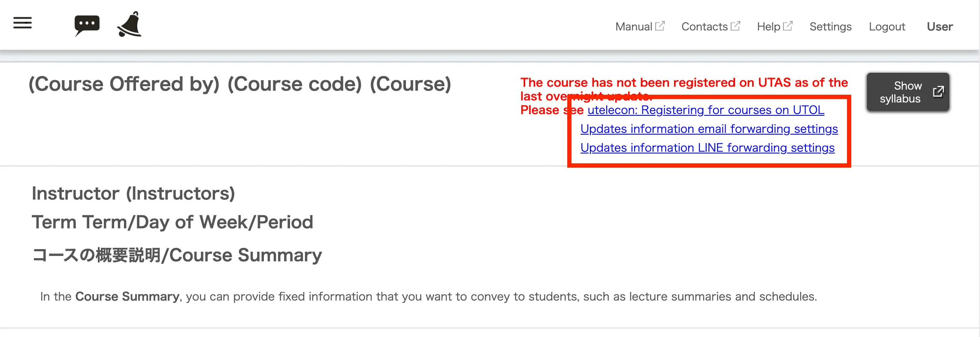The height and width of the screenshot is (337, 980).
Task: Go to Contacts in top navigation
Action: pyautogui.click(x=704, y=27)
